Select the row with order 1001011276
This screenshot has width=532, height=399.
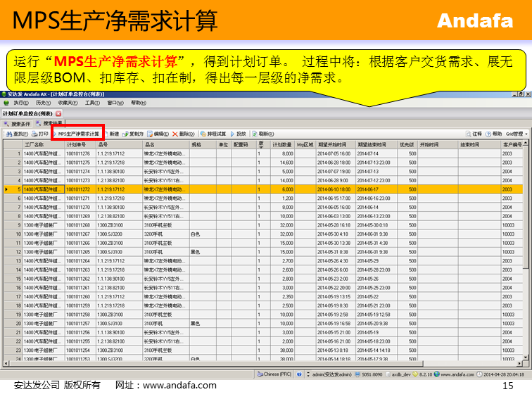coord(79,153)
